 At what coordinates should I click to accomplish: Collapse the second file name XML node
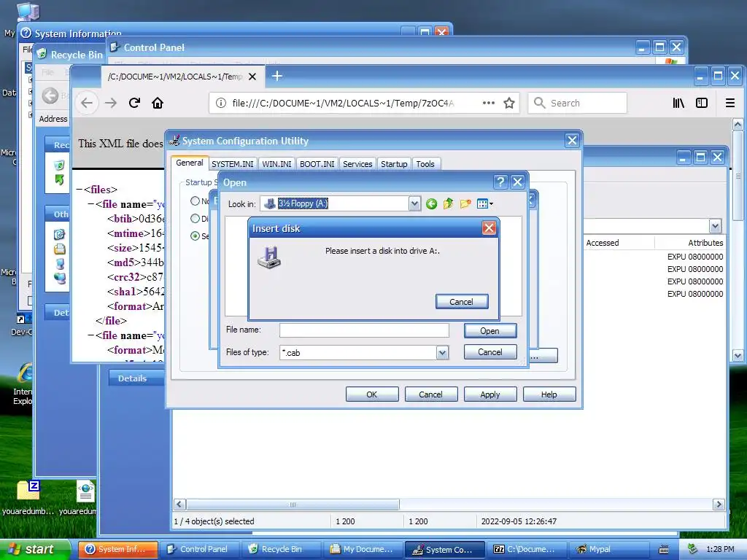coord(90,335)
